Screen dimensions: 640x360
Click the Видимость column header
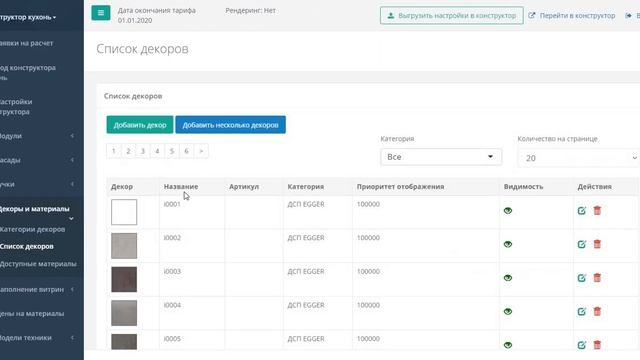523,187
